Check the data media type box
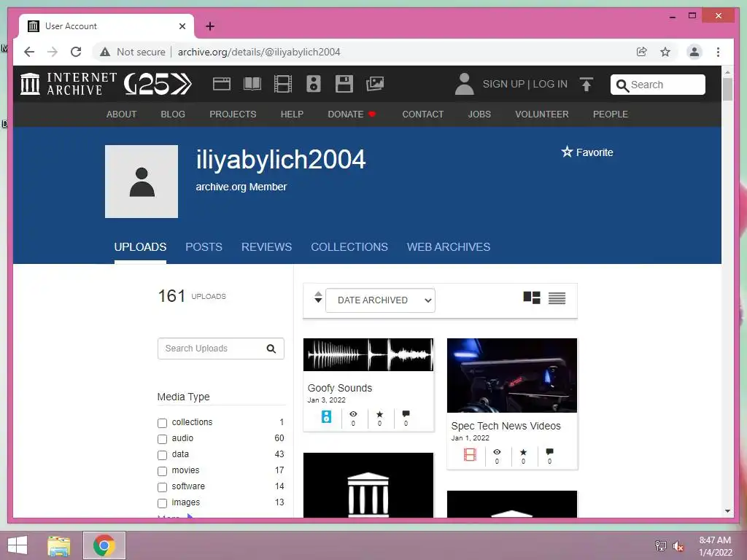This screenshot has width=747, height=560. (x=163, y=455)
